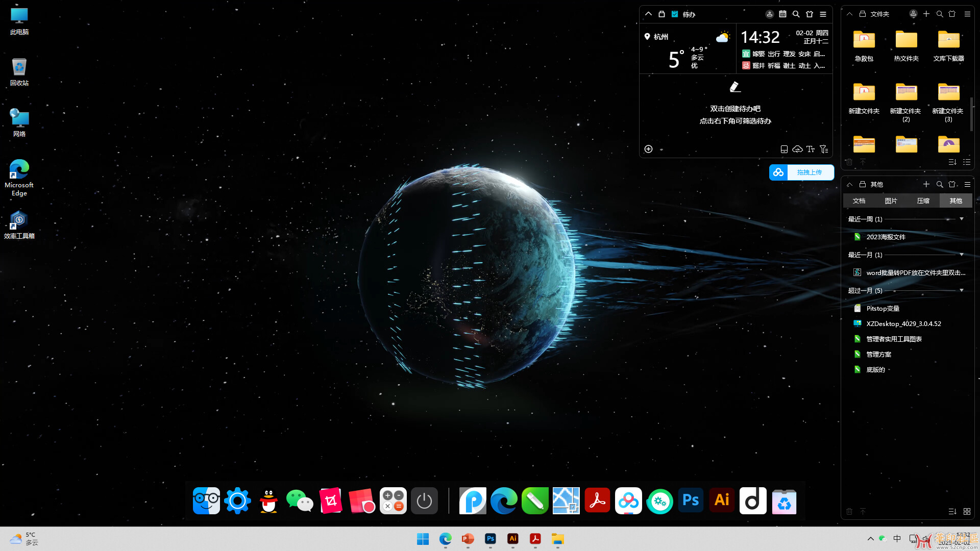The width and height of the screenshot is (980, 551).
Task: Open the calendar in the 待办 widget header
Action: [782, 14]
